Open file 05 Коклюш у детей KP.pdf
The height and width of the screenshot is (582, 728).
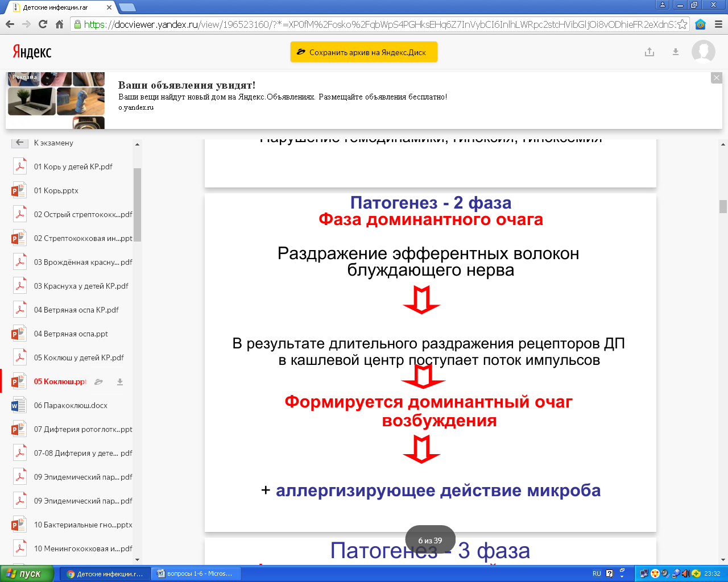79,357
